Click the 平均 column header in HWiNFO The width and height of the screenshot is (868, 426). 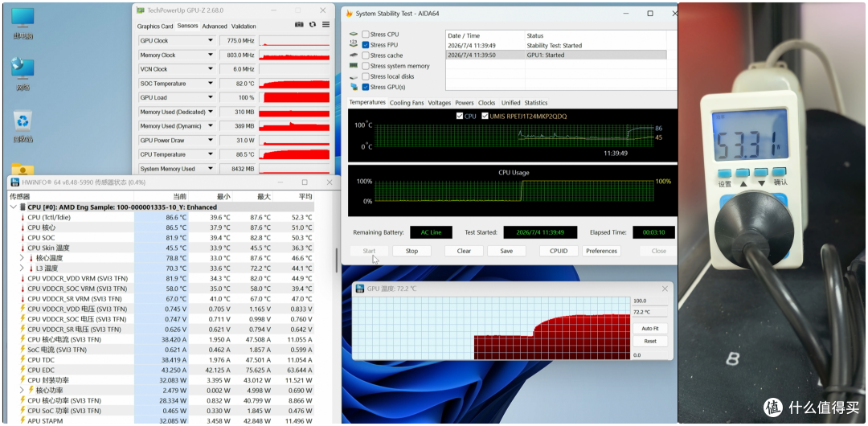(293, 196)
